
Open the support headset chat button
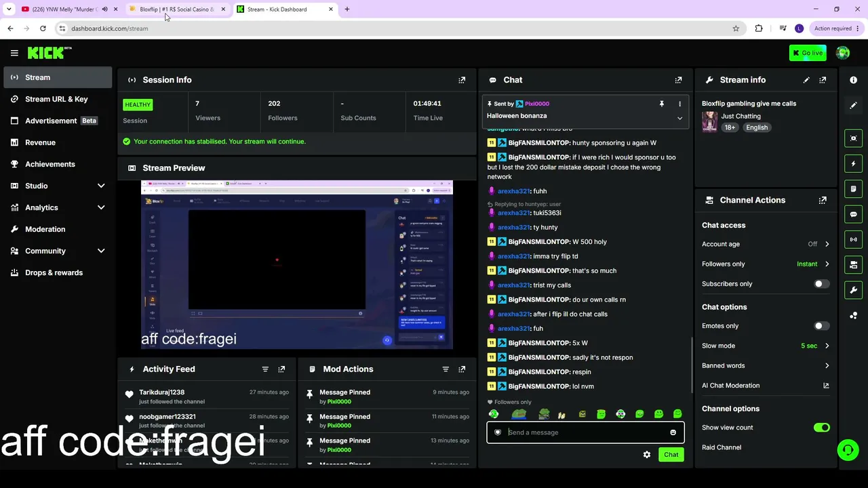pos(848,450)
